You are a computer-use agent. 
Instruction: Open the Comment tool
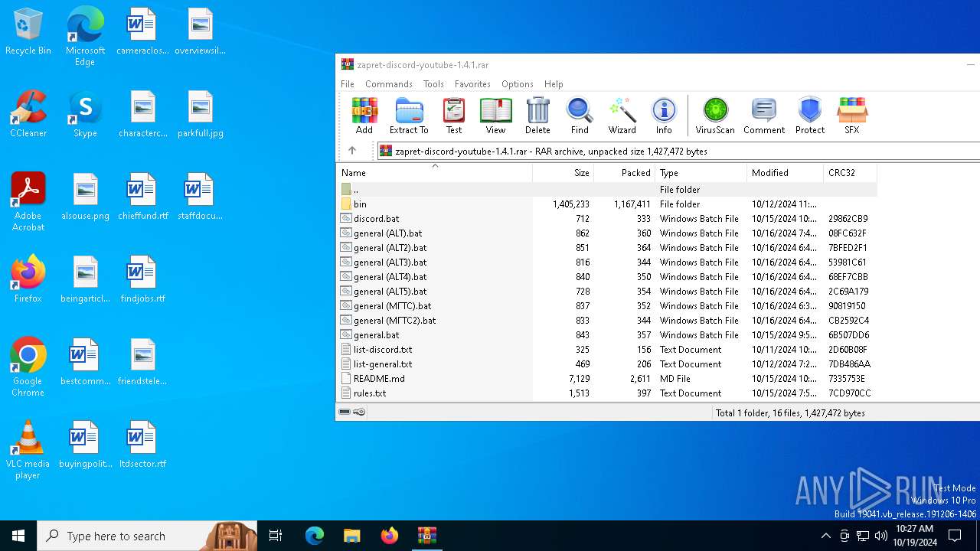pyautogui.click(x=764, y=116)
